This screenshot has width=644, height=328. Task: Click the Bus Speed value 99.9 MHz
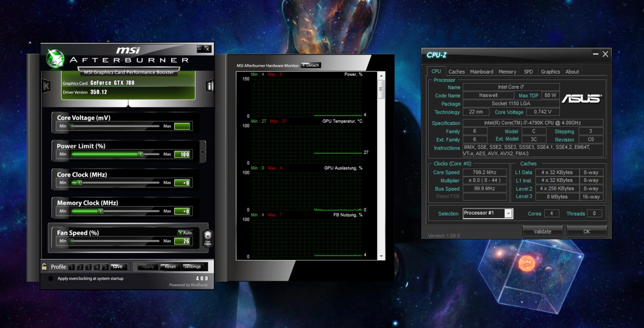pos(484,189)
